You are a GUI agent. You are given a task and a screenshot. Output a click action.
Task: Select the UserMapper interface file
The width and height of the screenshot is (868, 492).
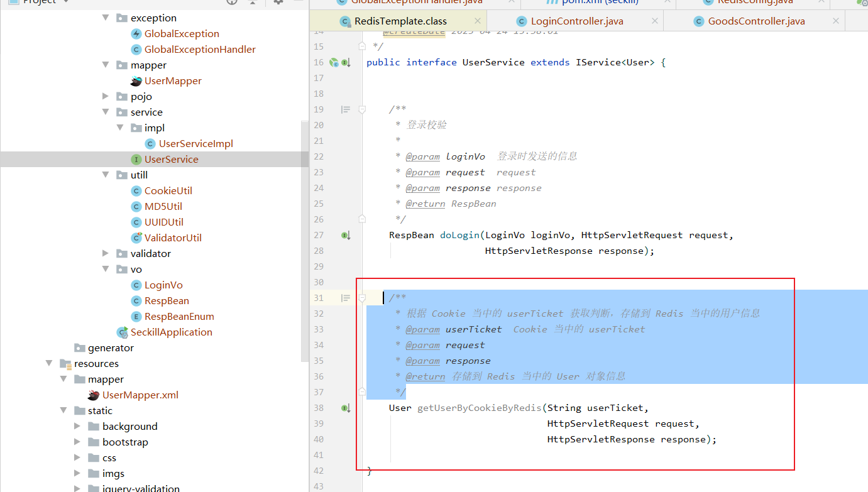pos(173,80)
